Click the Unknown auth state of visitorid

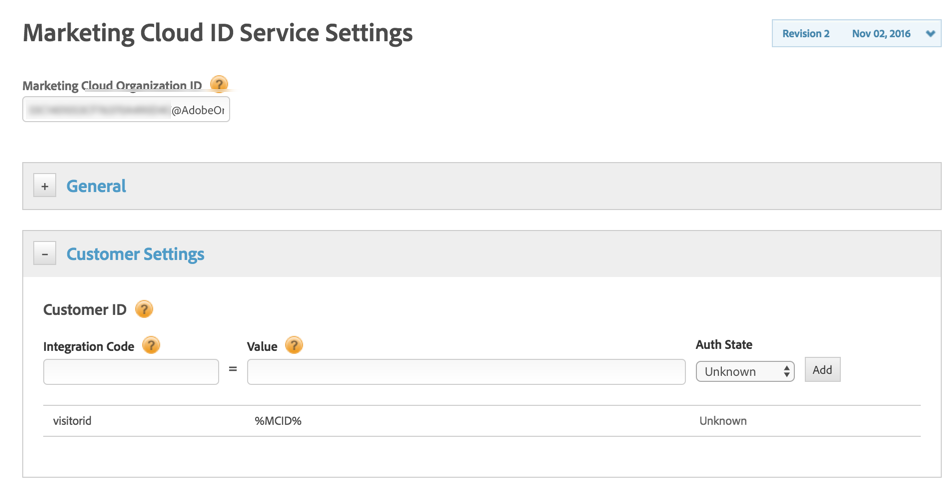(722, 421)
